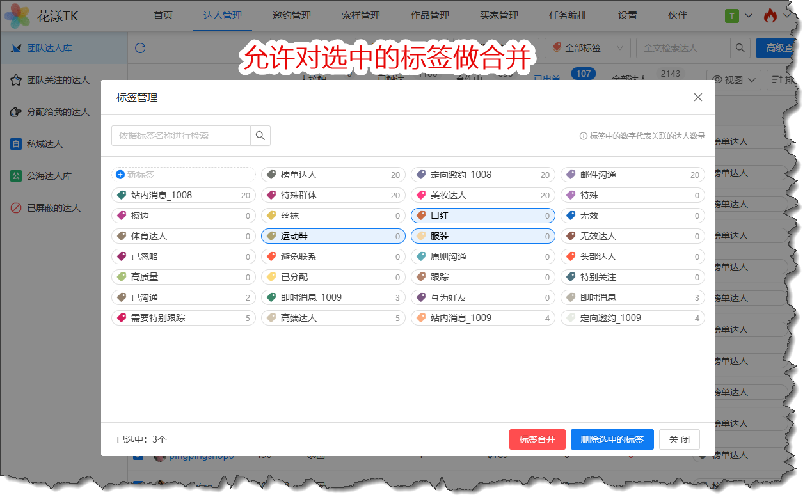Click the full-text search magnifier button
812x504 pixels.
point(740,48)
